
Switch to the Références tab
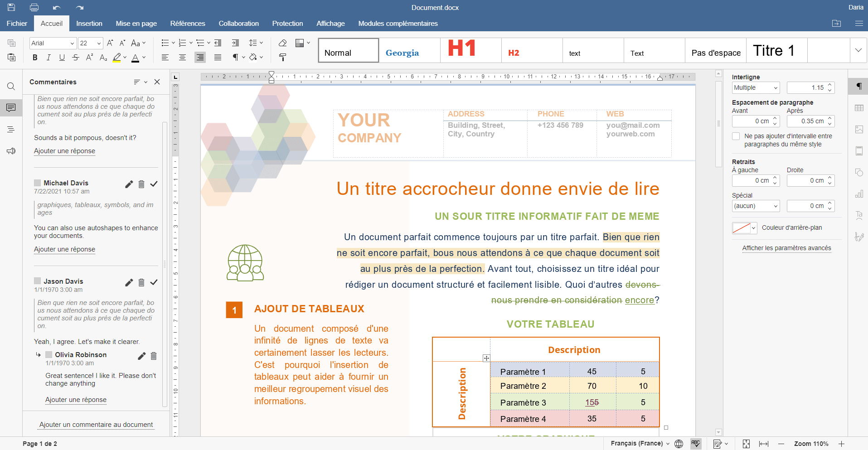point(188,24)
